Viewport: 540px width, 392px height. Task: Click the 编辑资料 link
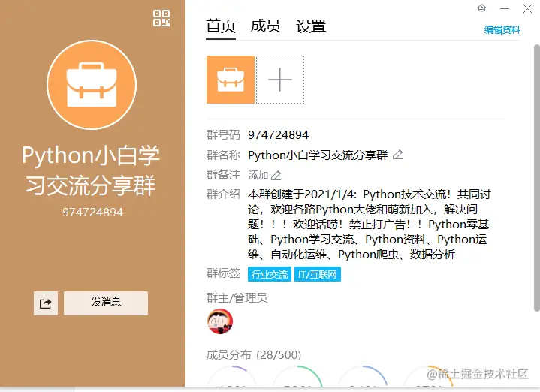(x=502, y=30)
